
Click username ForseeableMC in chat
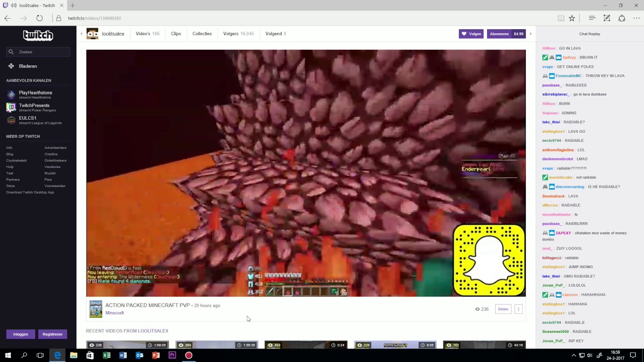pos(569,76)
